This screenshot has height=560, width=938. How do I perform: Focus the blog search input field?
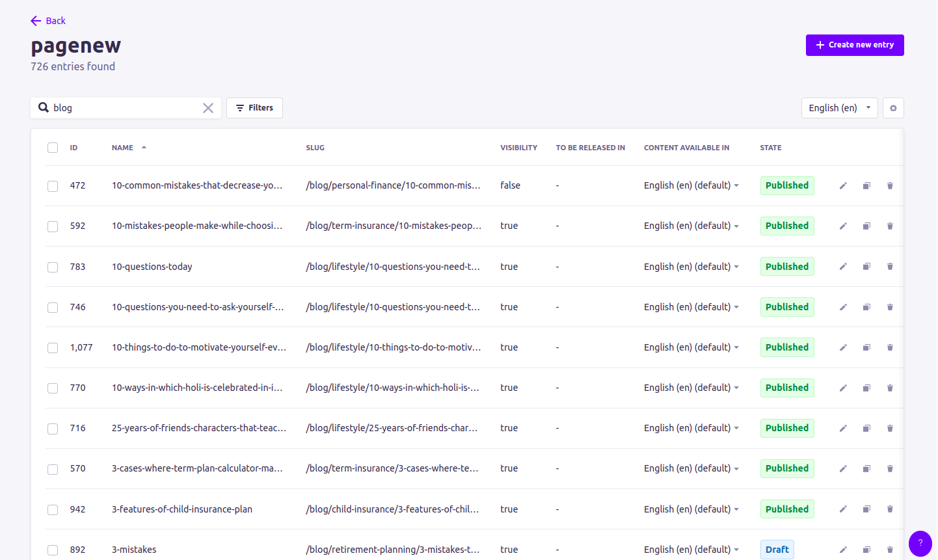click(126, 108)
